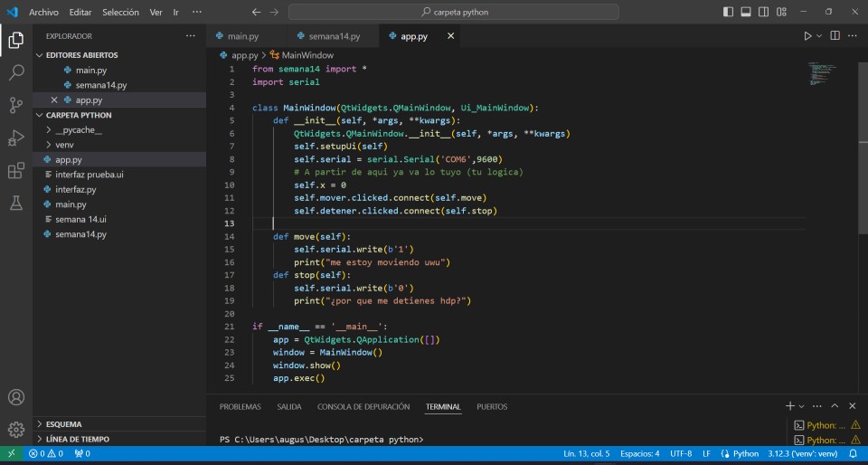868x465 pixels.
Task: Open the Selección menu
Action: (x=120, y=12)
